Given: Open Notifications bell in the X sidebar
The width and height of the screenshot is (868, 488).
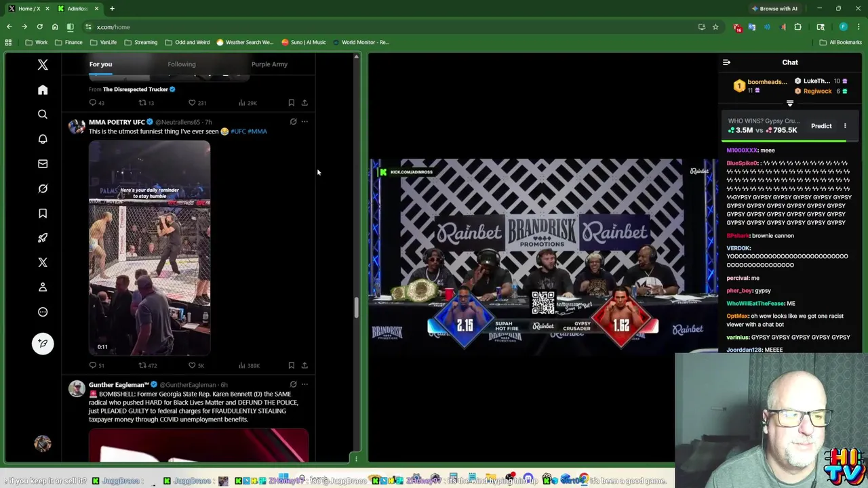Looking at the screenshot, I should (x=43, y=139).
